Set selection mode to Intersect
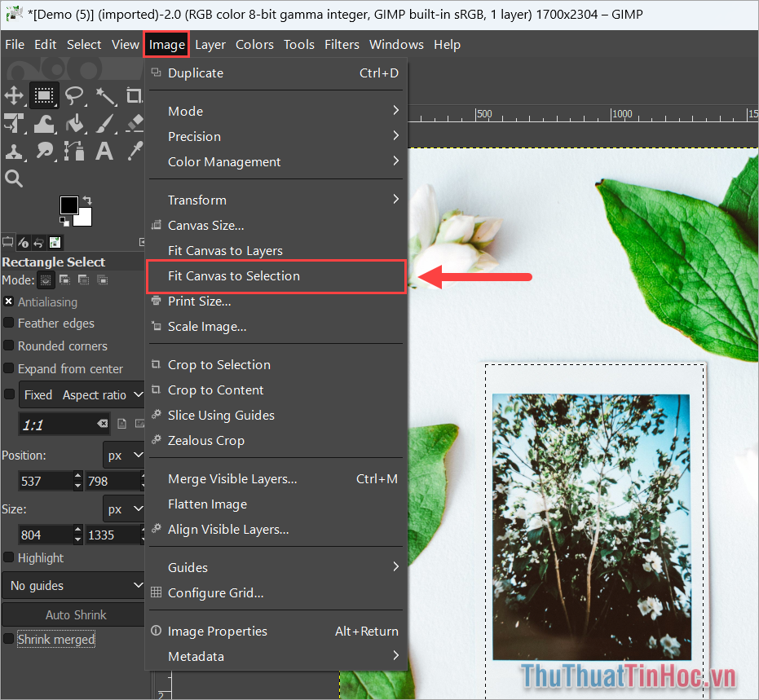The image size is (759, 700). [102, 280]
